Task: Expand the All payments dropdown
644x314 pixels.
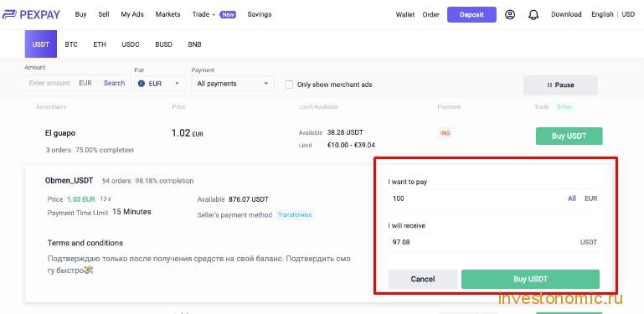Action: pyautogui.click(x=233, y=84)
